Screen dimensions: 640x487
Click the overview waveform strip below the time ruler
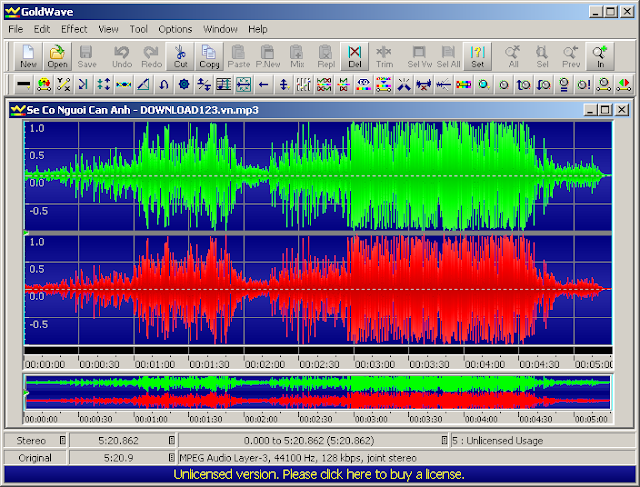(316, 393)
